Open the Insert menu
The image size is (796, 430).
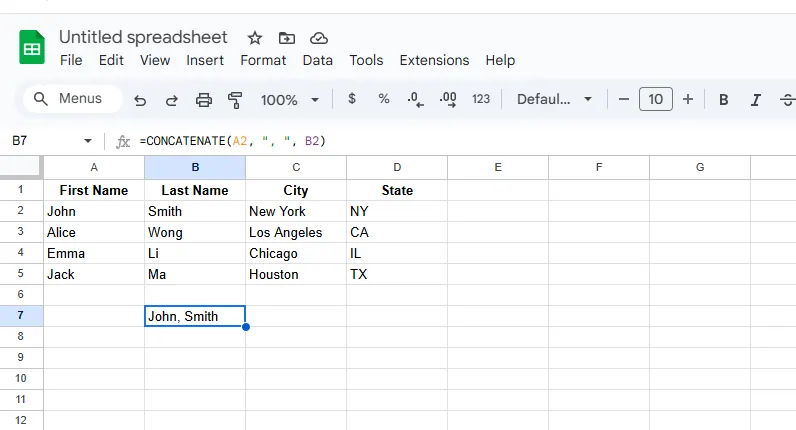tap(205, 60)
